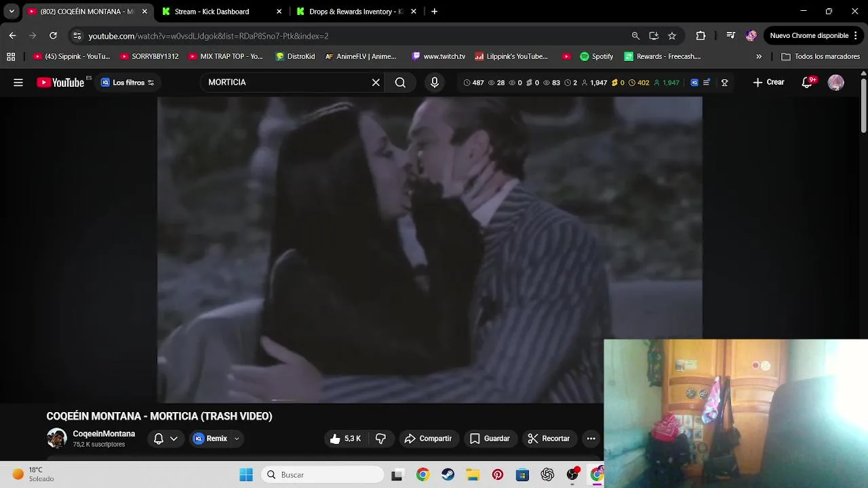Open a new browser tab
The height and width of the screenshot is (488, 868).
click(434, 12)
